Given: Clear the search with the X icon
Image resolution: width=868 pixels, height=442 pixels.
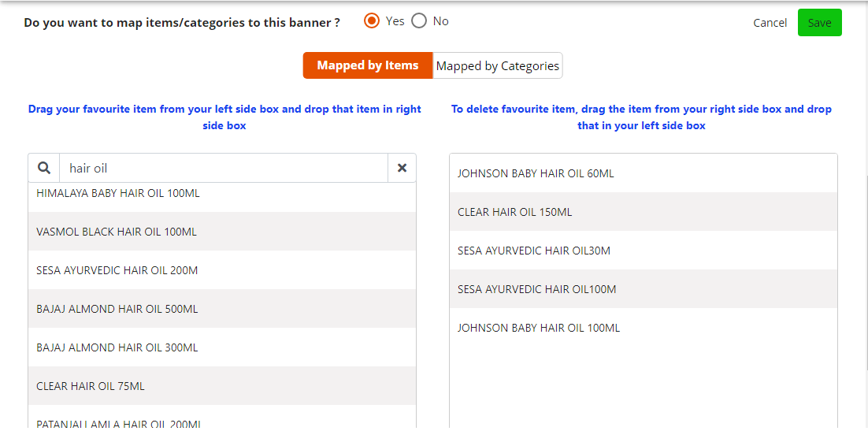Looking at the screenshot, I should coord(402,168).
